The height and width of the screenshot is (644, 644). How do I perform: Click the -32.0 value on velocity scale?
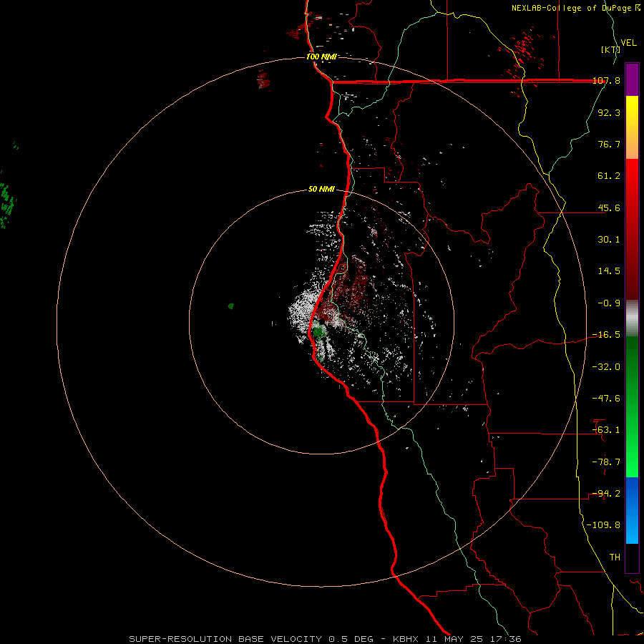pos(606,367)
